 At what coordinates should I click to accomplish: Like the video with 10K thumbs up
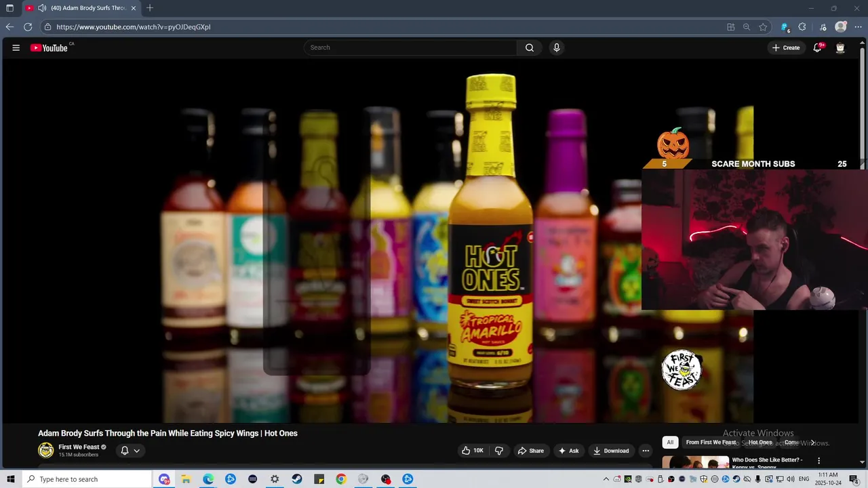[473, 451]
